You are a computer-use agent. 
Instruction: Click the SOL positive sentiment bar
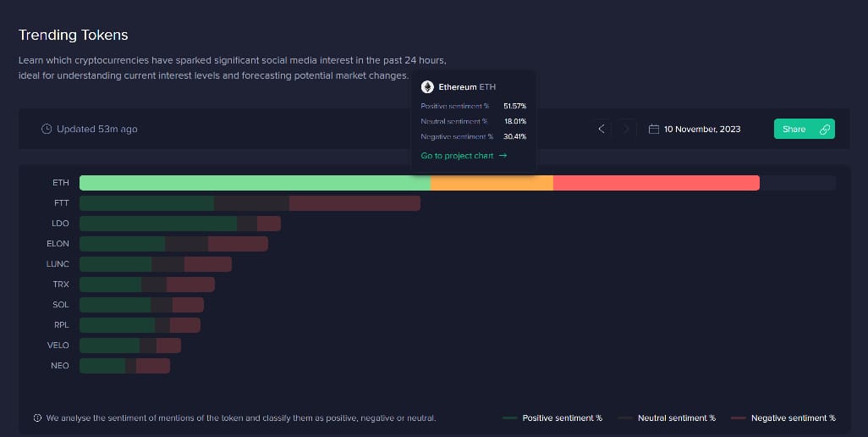click(115, 305)
